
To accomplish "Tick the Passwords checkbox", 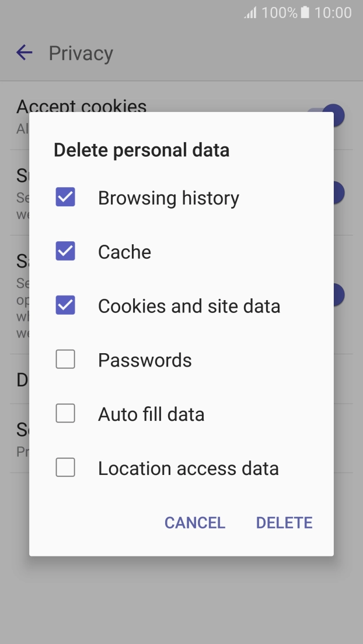I will tap(65, 360).
